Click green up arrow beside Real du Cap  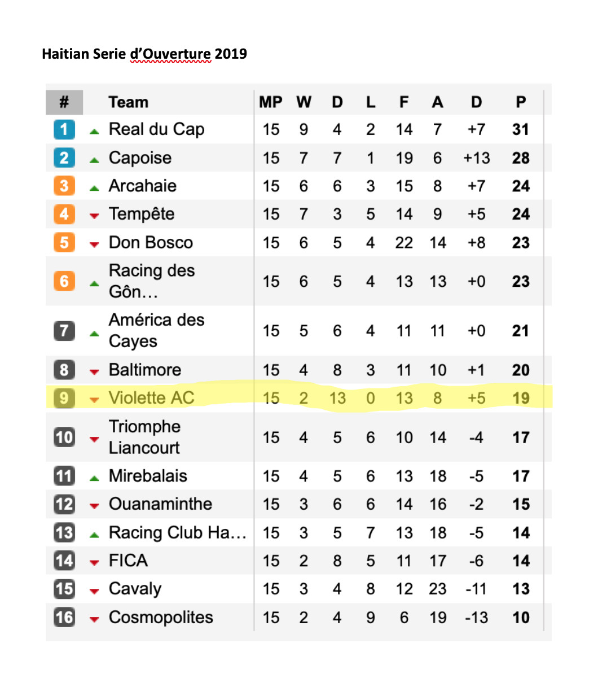(94, 131)
